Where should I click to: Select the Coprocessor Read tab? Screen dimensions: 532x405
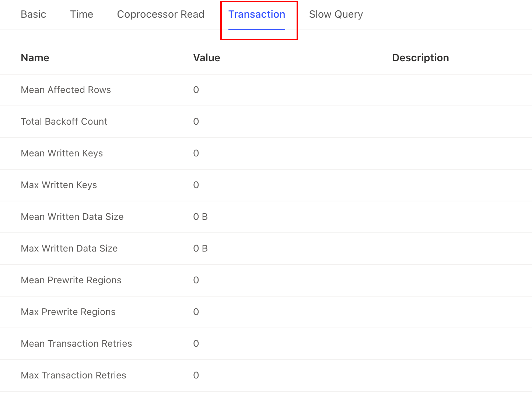161,14
